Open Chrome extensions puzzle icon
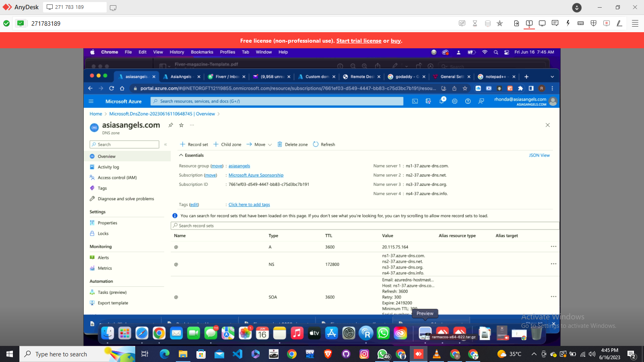Image resolution: width=644 pixels, height=362 pixels. (520, 88)
